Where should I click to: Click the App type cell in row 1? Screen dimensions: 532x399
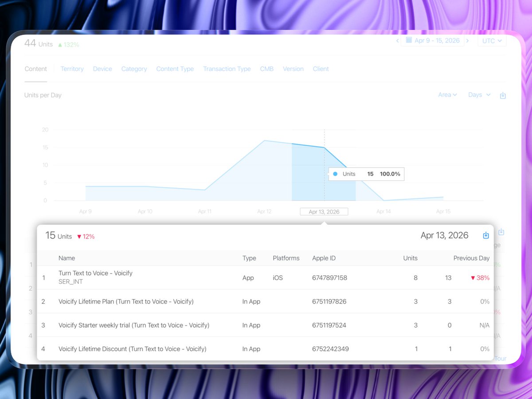pos(248,278)
